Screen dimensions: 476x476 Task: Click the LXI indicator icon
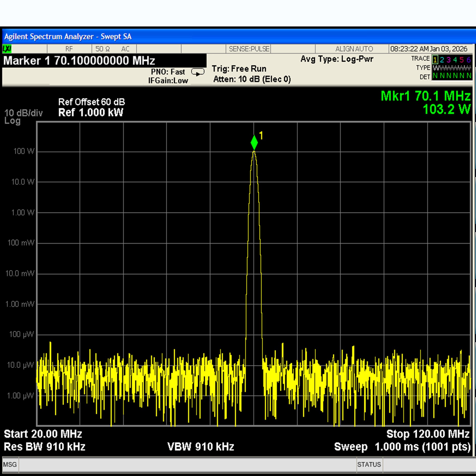pyautogui.click(x=7, y=49)
